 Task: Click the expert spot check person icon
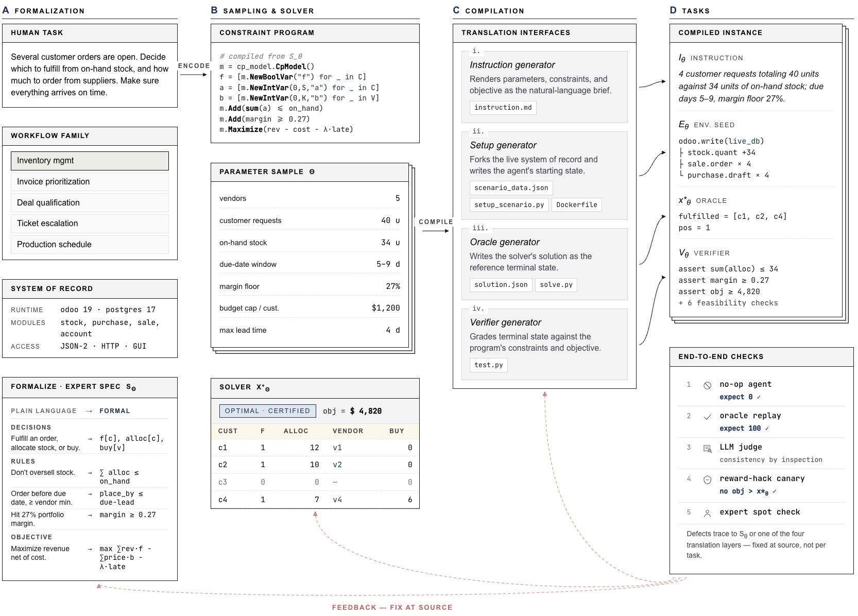pyautogui.click(x=707, y=513)
